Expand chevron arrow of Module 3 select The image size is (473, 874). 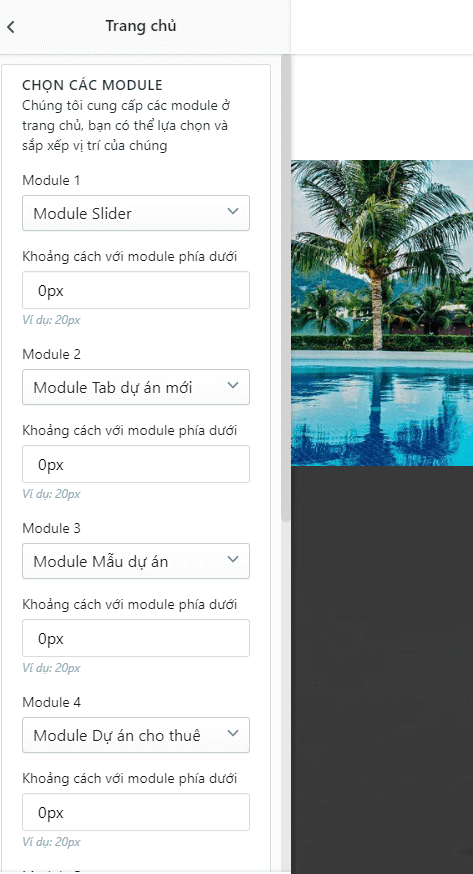pyautogui.click(x=233, y=559)
